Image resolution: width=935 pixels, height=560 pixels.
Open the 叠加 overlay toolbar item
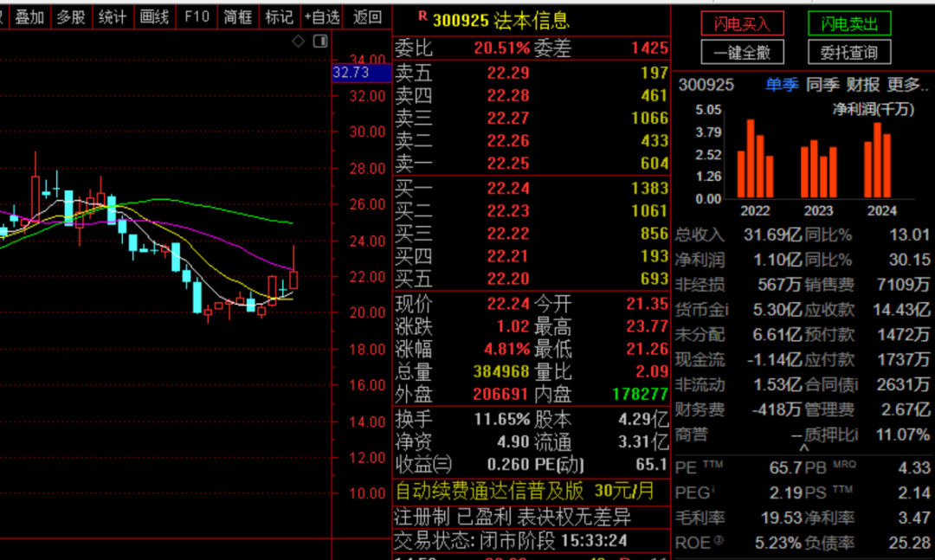coord(29,17)
